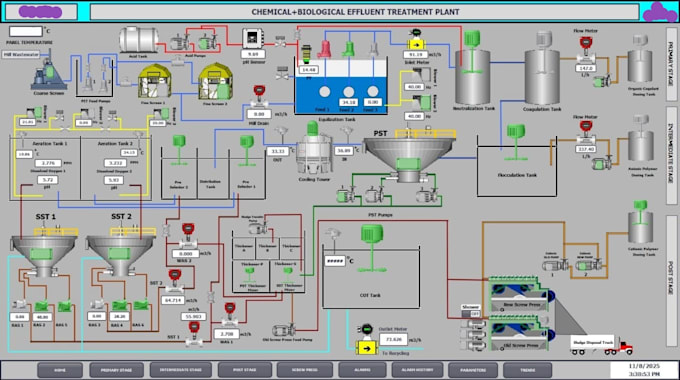Click the plant title banner
This screenshot has height=380, width=680.
coord(364,12)
